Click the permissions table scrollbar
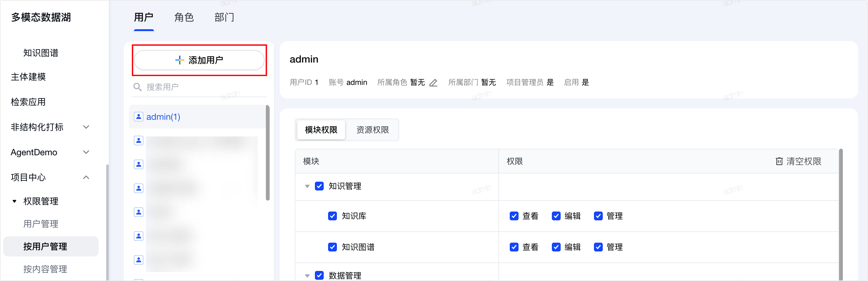Screen dimensions: 868x281 tap(841, 214)
